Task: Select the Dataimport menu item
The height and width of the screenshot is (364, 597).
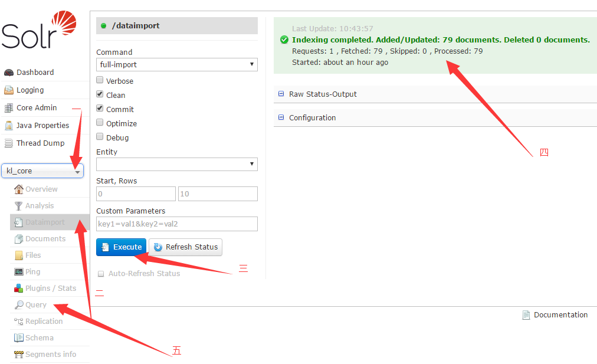Action: point(50,222)
